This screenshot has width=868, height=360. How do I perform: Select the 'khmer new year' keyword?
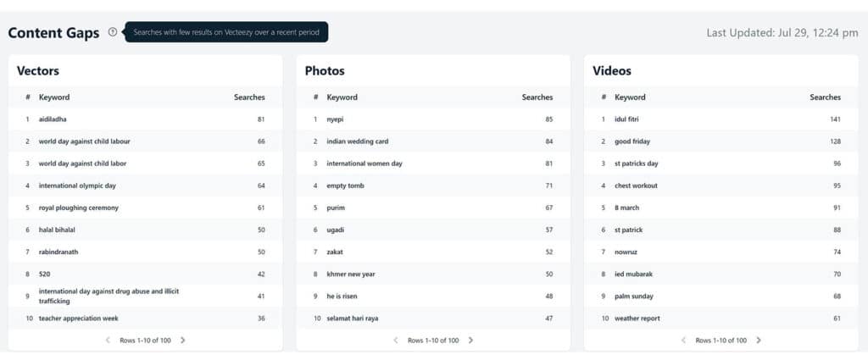[x=351, y=274]
